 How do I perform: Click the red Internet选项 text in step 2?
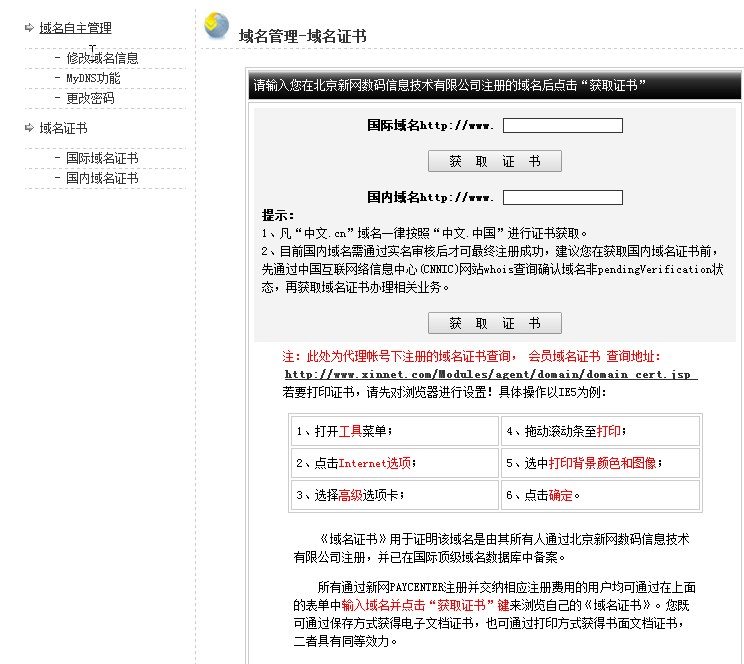375,463
